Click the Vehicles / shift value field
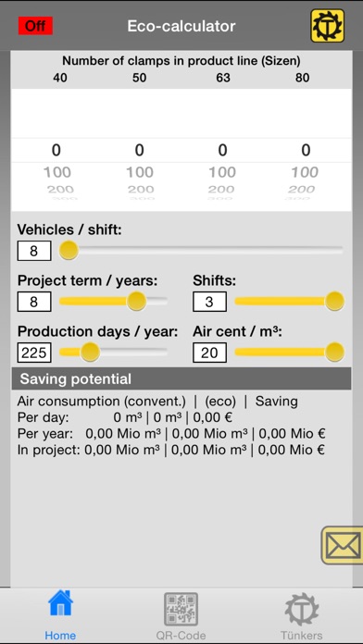Viewport: 363px width, 644px height. tap(34, 251)
